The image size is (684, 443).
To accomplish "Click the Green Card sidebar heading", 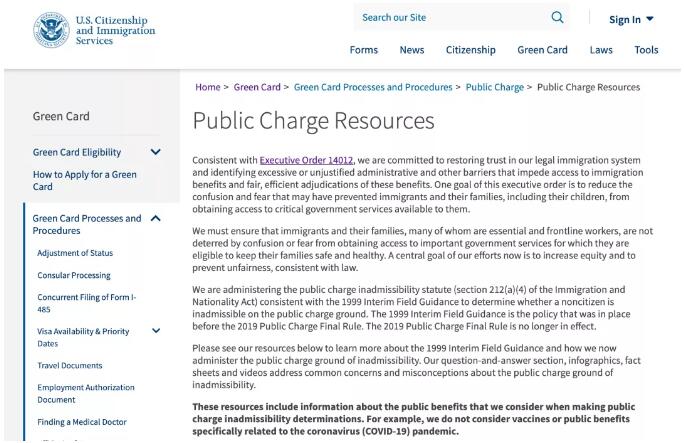I will coord(61,116).
